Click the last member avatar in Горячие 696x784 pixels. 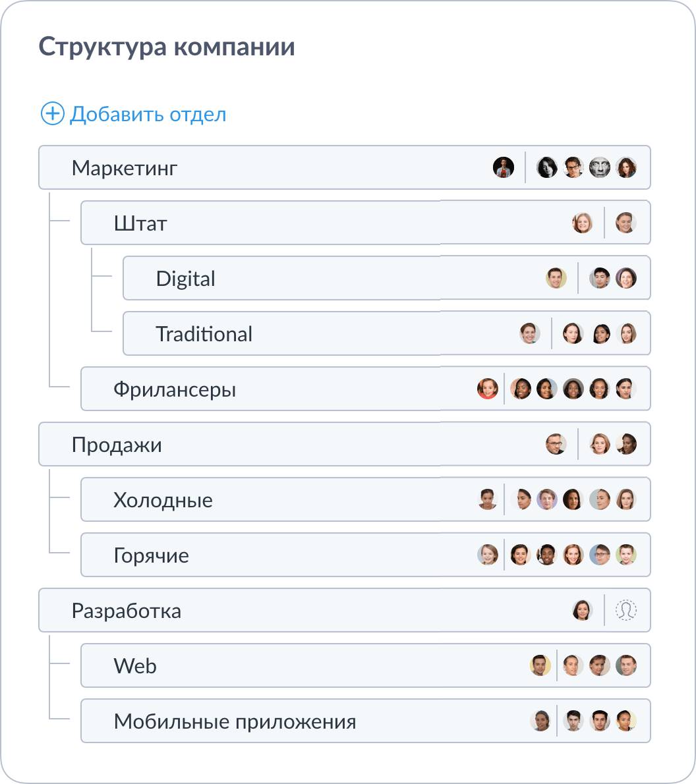[x=625, y=555]
